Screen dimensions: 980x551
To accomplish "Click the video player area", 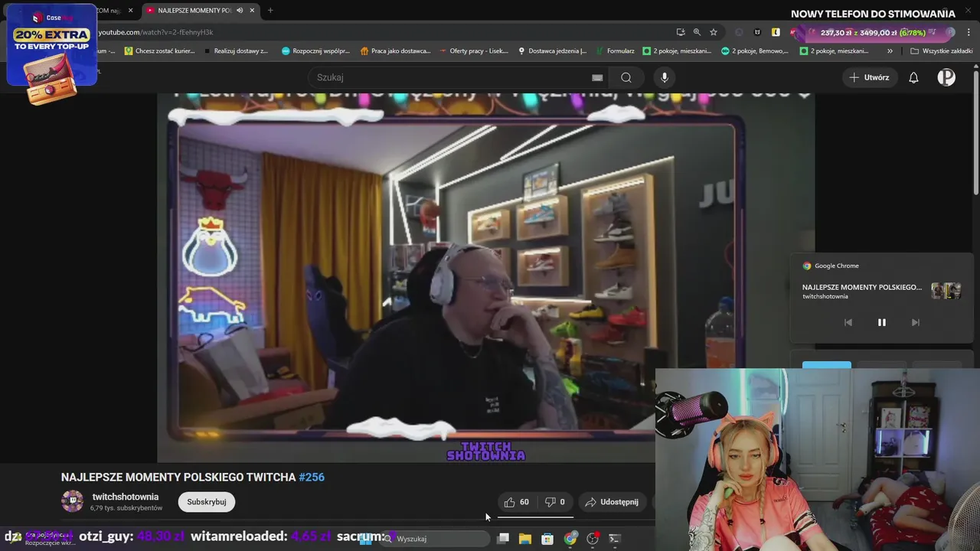I will coord(485,277).
